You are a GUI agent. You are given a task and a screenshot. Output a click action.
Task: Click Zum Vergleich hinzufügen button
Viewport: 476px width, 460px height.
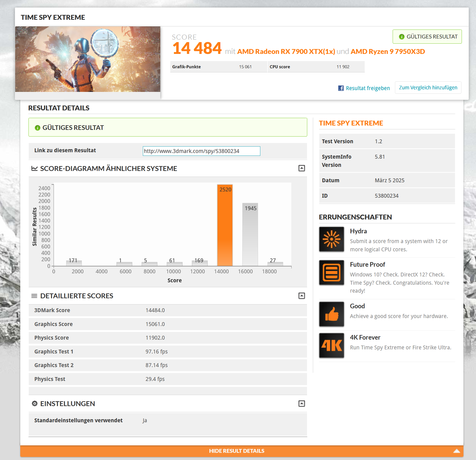[428, 88]
